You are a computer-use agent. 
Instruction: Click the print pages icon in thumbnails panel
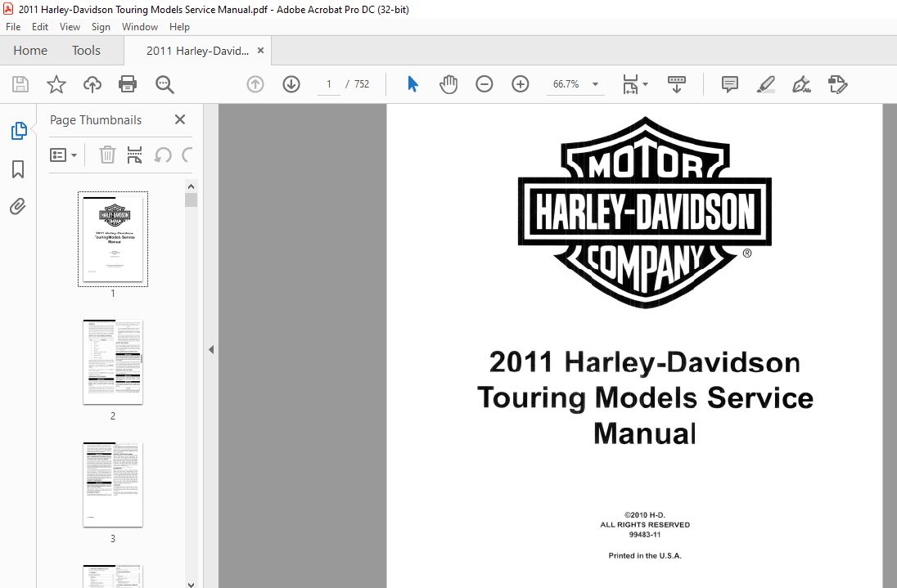[134, 155]
